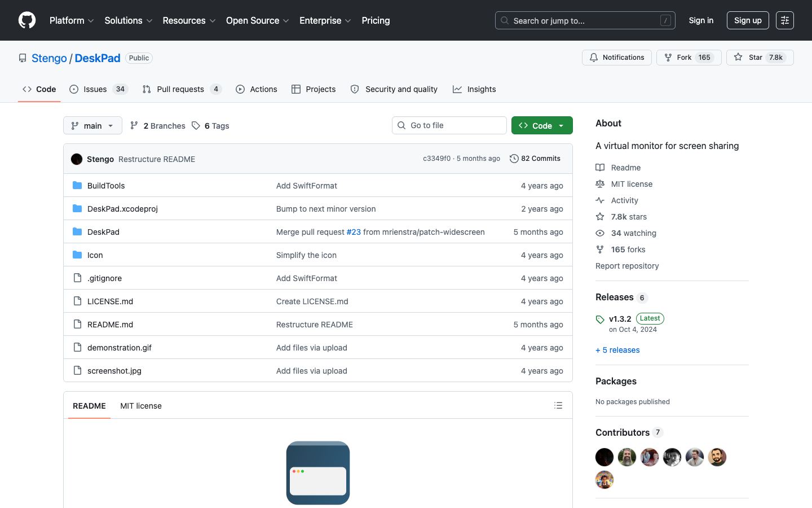
Task: Click the file icon for README.md
Action: 77,324
